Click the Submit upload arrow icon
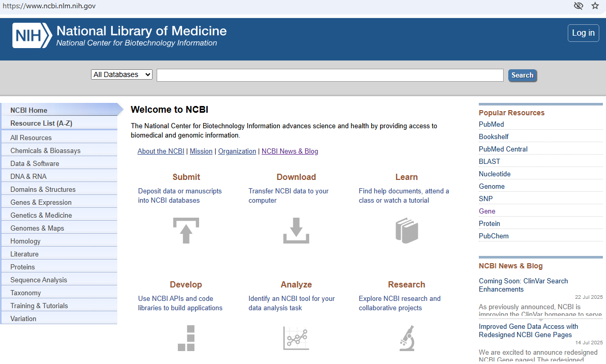The width and height of the screenshot is (606, 364). pyautogui.click(x=186, y=231)
